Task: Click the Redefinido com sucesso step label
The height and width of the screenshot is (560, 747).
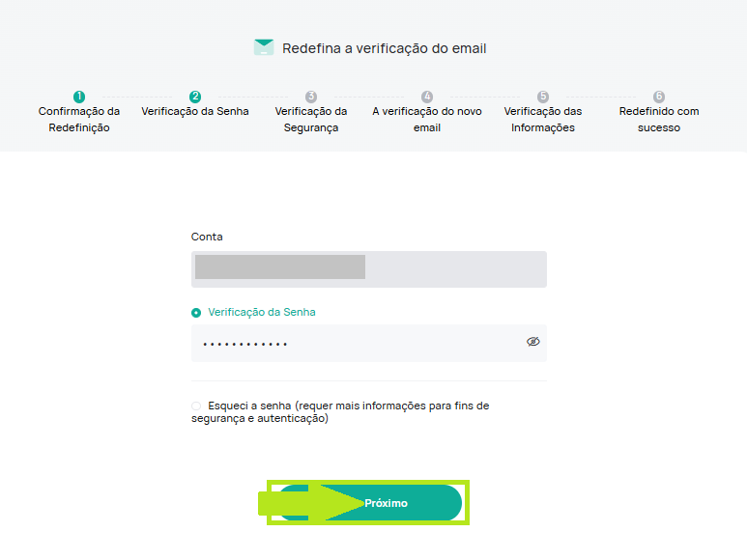Action: (x=659, y=120)
